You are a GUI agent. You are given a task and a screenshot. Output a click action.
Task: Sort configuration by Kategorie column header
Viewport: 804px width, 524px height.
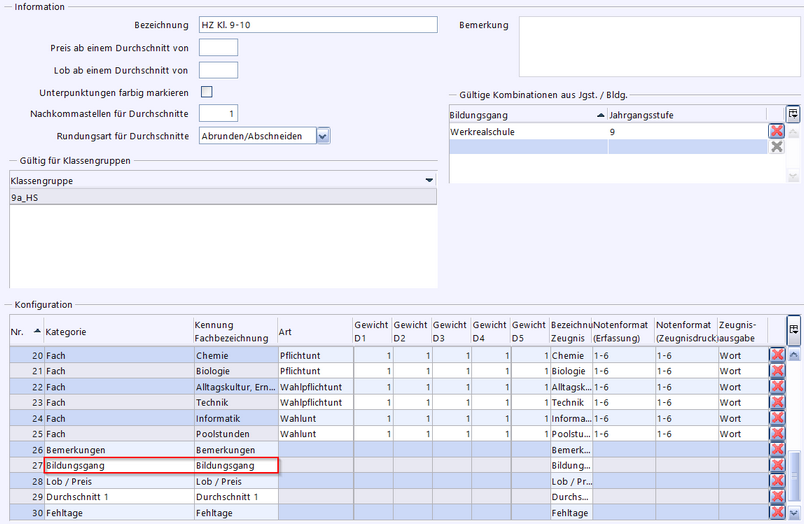click(118, 331)
